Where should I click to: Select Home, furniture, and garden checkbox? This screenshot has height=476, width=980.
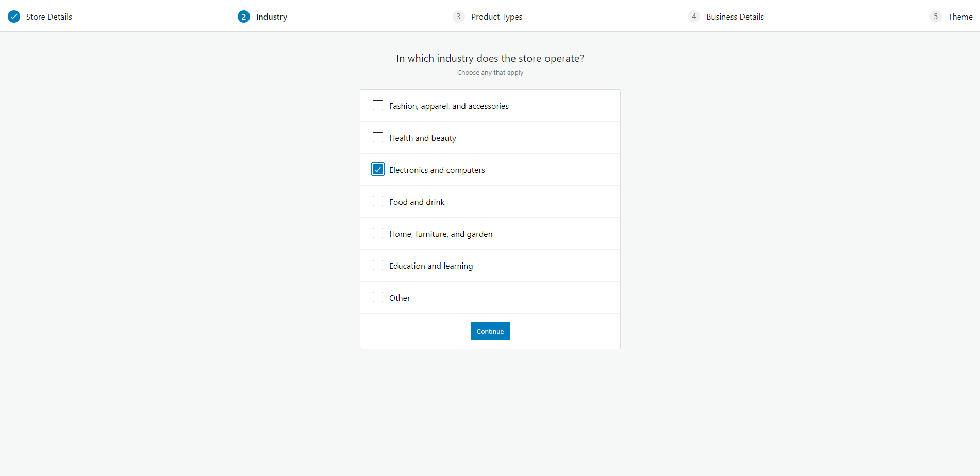[378, 233]
